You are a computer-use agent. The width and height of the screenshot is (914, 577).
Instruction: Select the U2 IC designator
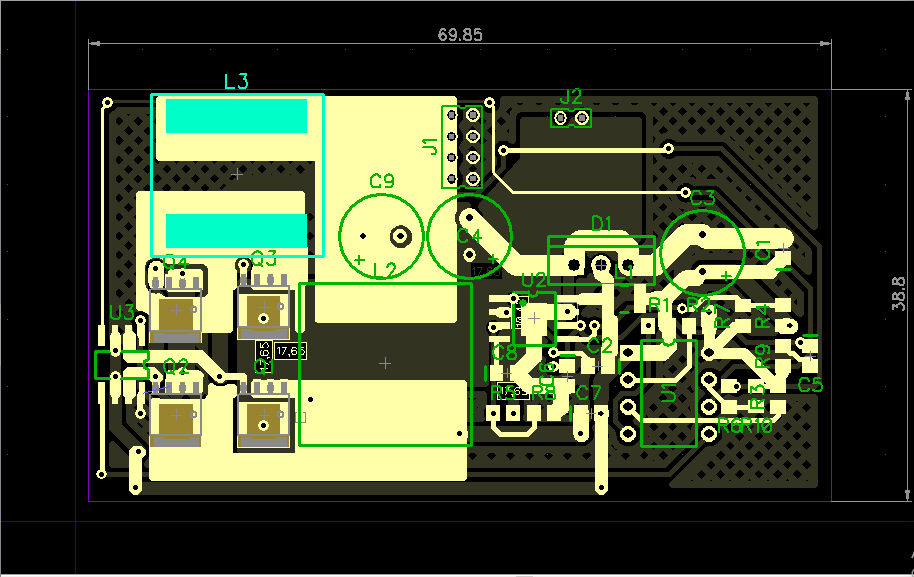click(x=533, y=281)
